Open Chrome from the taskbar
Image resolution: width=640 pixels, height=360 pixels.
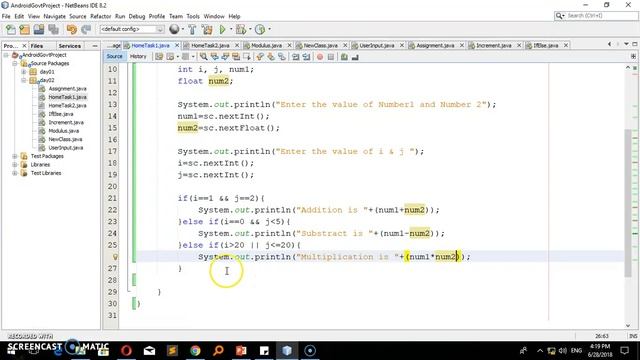click(x=195, y=351)
